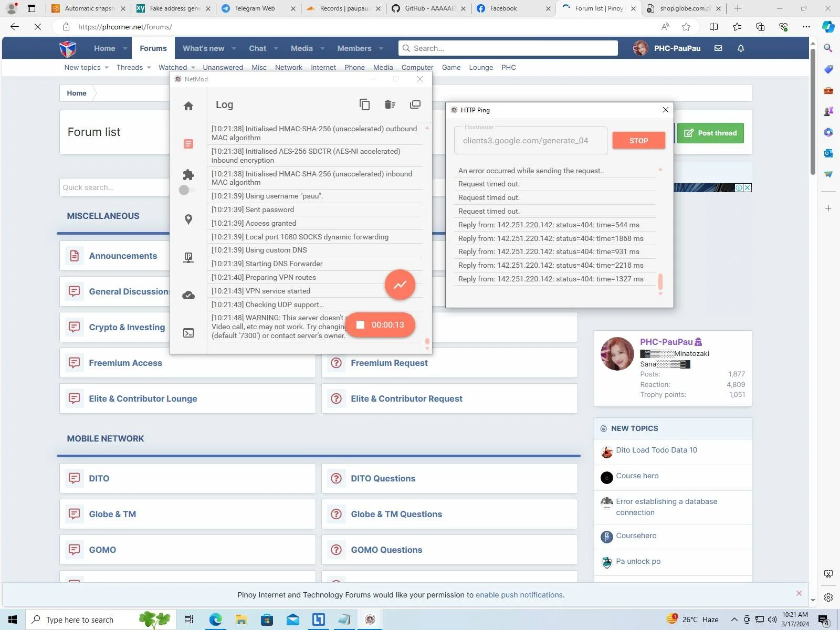Click enable push notifications link
Screen dimensions: 840x630
pos(519,595)
